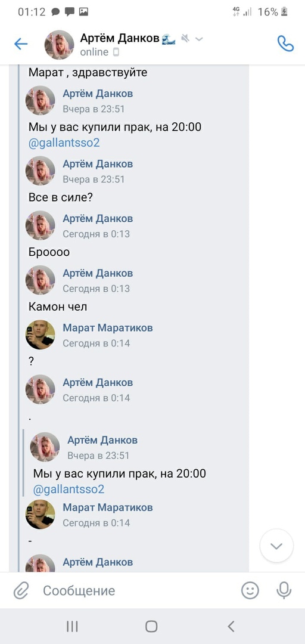Tap the Артём Данков title in the header
Screen dimensions: 305x644
120,38
